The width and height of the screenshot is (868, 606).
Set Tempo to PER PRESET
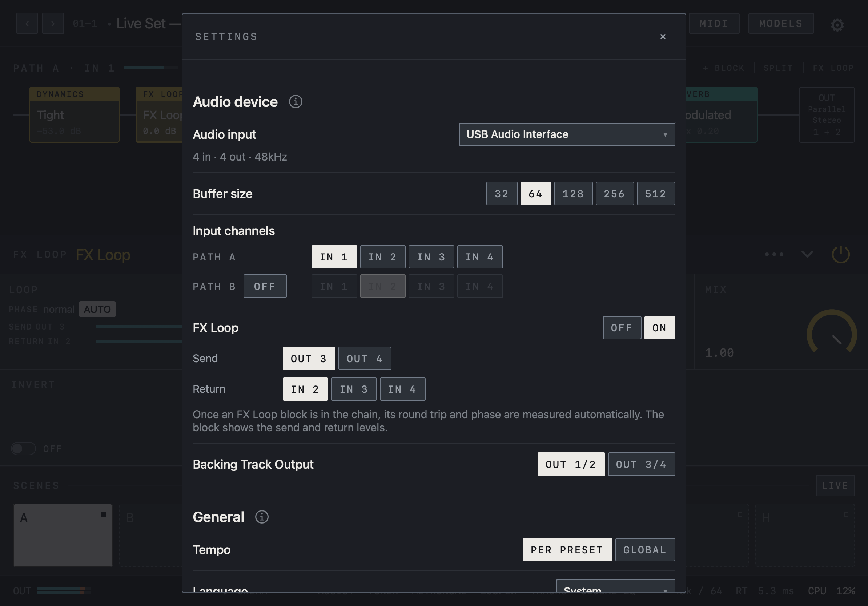click(567, 550)
